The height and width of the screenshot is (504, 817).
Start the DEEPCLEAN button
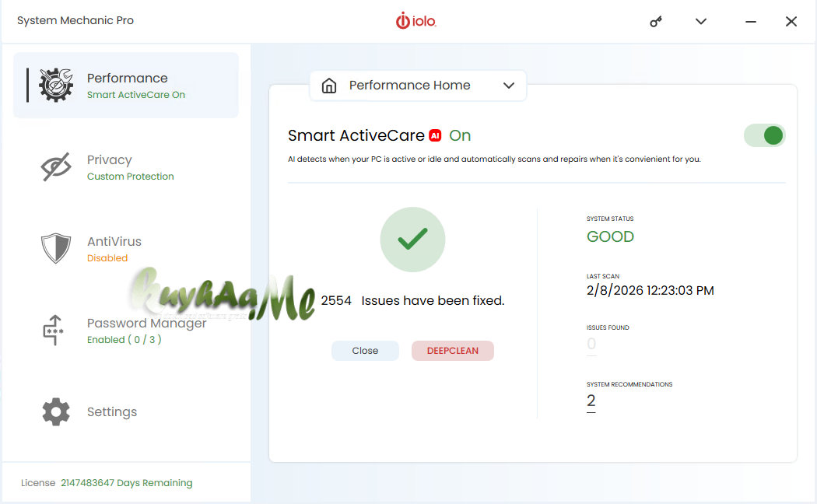click(x=453, y=351)
